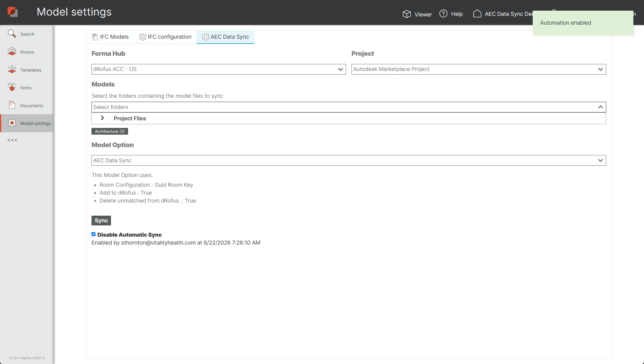Viewport: 644px width, 364px height.
Task: Click the folder selection instruction text
Action: pyautogui.click(x=157, y=96)
